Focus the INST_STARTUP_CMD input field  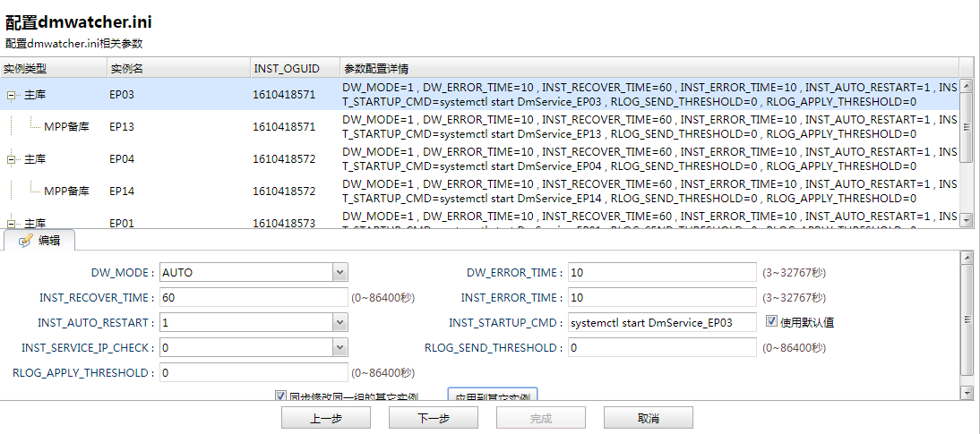pos(662,323)
